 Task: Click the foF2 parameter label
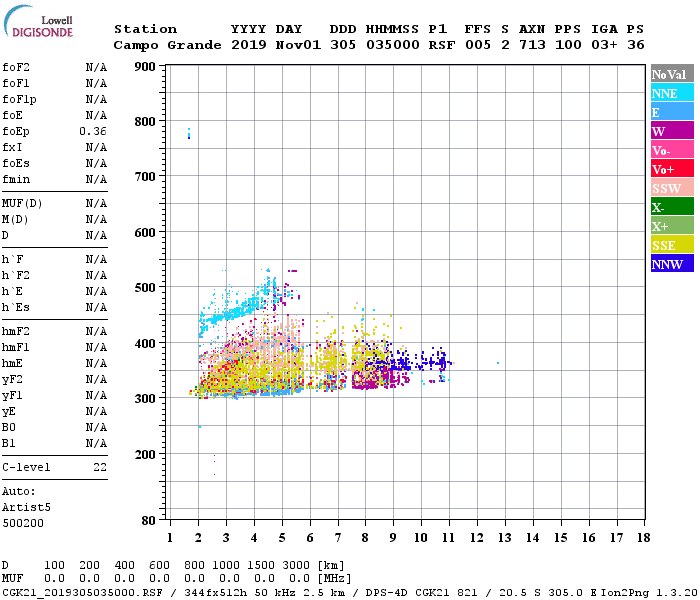point(16,67)
